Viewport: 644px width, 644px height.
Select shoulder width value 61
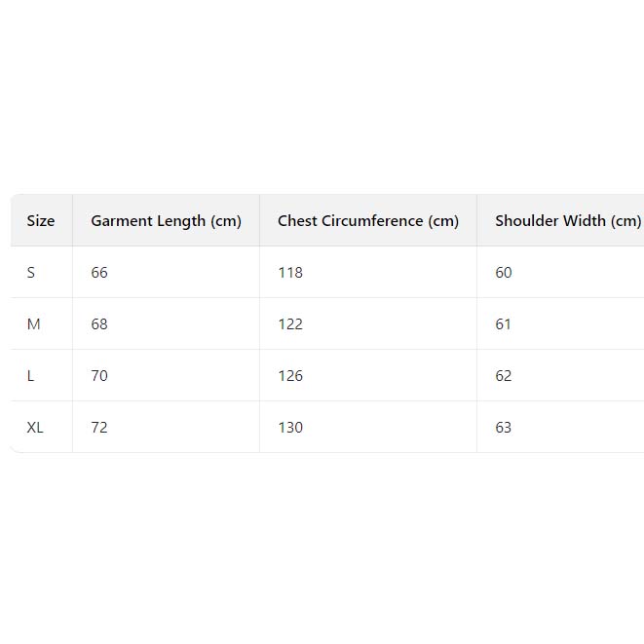coord(504,324)
